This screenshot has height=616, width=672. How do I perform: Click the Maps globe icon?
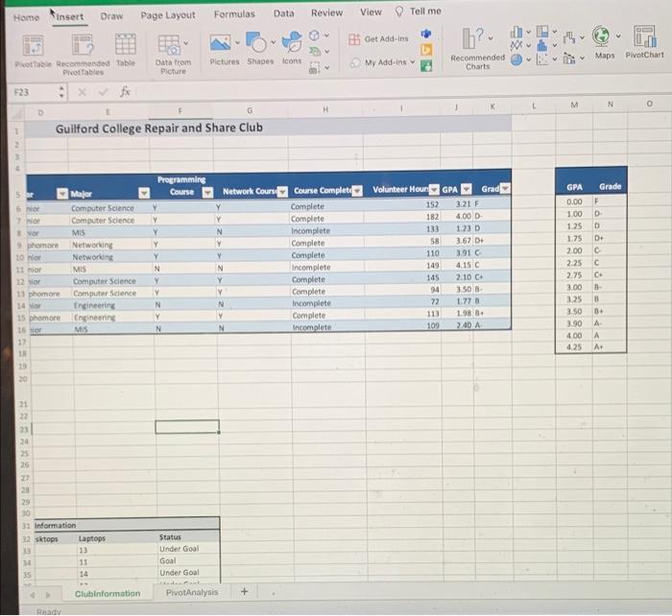(601, 36)
